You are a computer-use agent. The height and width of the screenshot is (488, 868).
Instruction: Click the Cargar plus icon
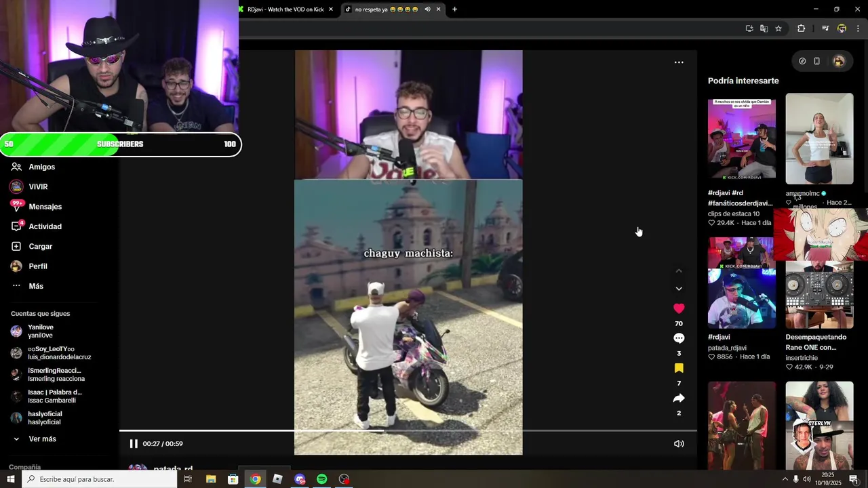click(16, 247)
